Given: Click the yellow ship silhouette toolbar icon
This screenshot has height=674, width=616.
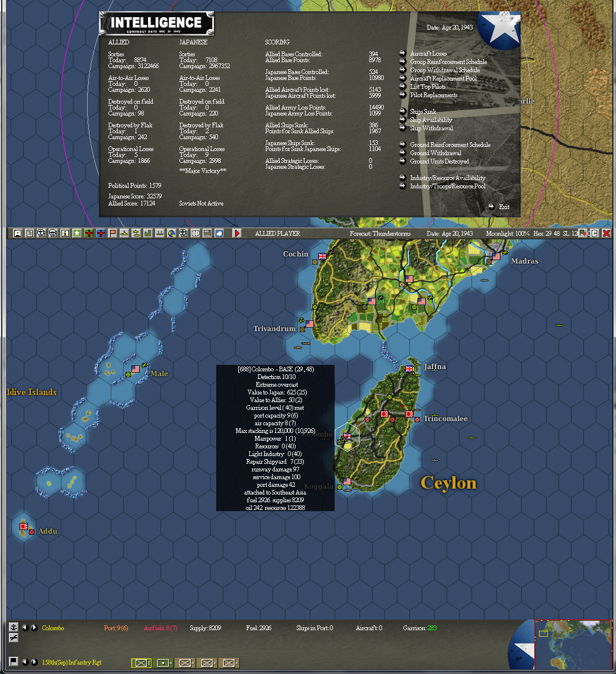Looking at the screenshot, I should point(124,233).
